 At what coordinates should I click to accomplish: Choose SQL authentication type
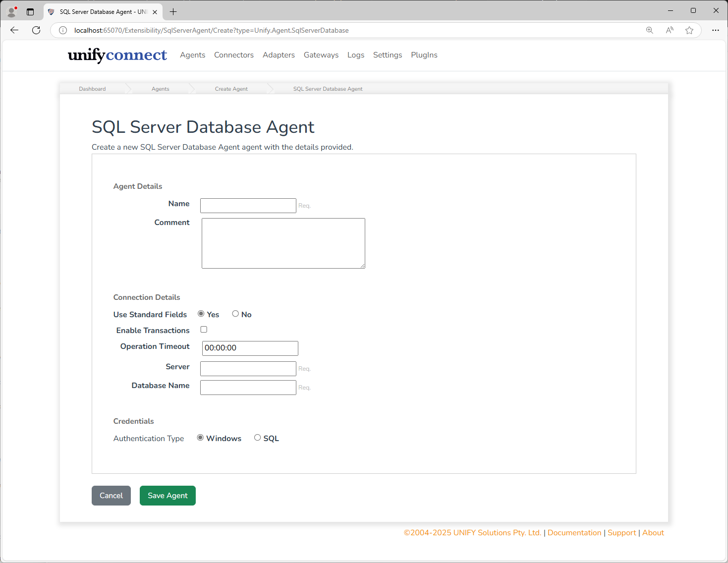click(x=258, y=438)
